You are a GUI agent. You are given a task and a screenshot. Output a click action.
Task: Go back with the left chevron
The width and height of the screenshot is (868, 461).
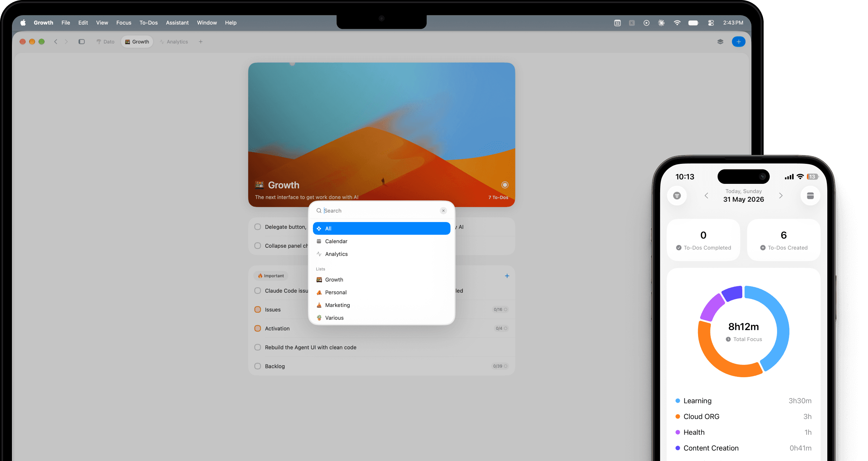55,41
